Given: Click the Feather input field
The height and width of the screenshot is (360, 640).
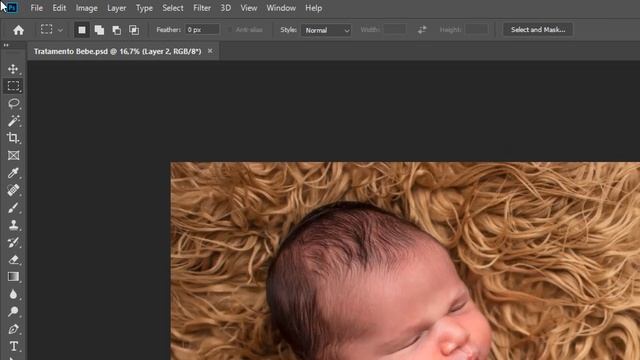Looking at the screenshot, I should tap(202, 30).
